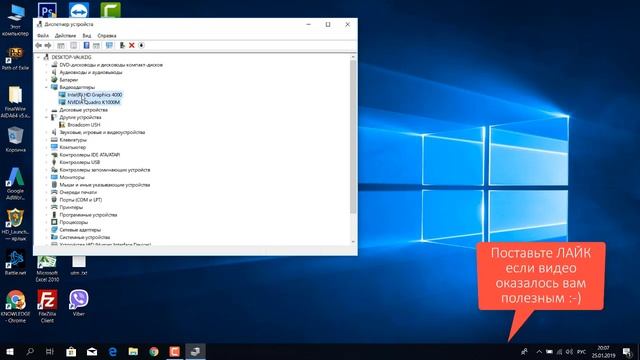The image size is (640, 360).
Task: Click the red X uninstall device icon
Action: 132,45
